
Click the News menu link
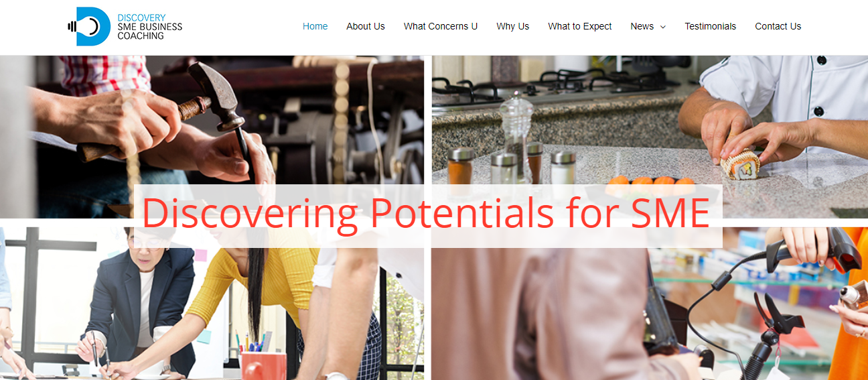(642, 26)
